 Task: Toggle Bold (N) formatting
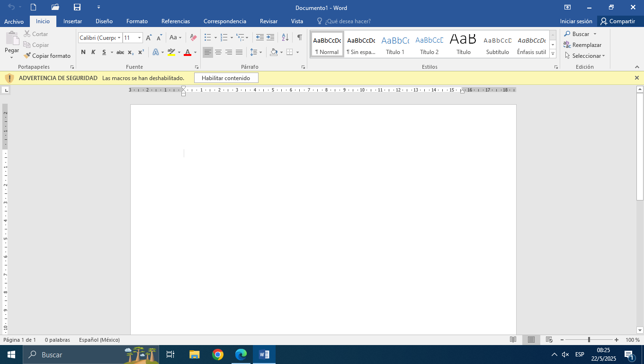(83, 52)
